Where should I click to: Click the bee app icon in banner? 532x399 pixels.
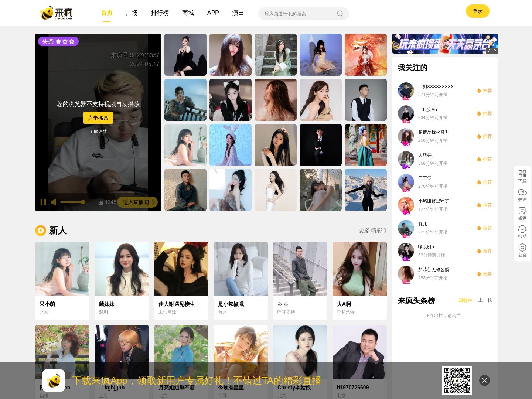point(54,381)
